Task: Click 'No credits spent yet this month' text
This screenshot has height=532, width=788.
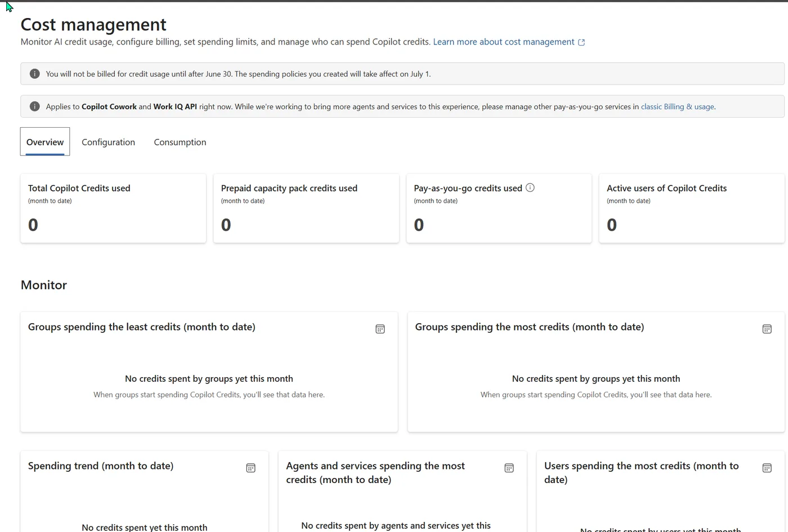Action: click(144, 527)
